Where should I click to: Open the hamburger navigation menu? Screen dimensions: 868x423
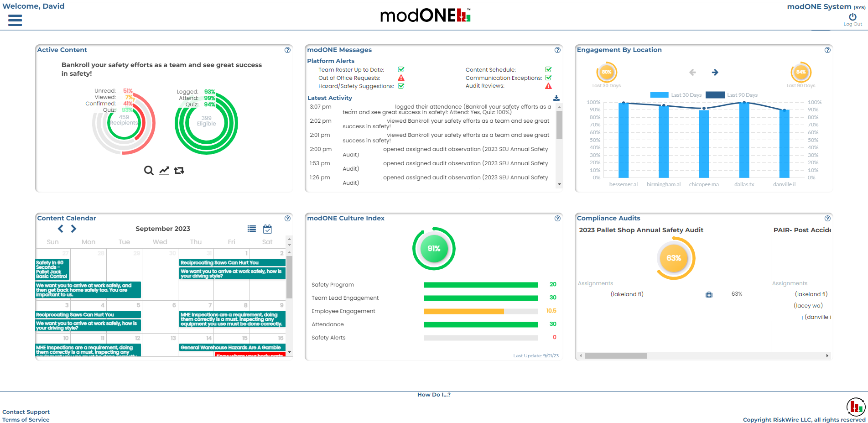click(x=15, y=20)
